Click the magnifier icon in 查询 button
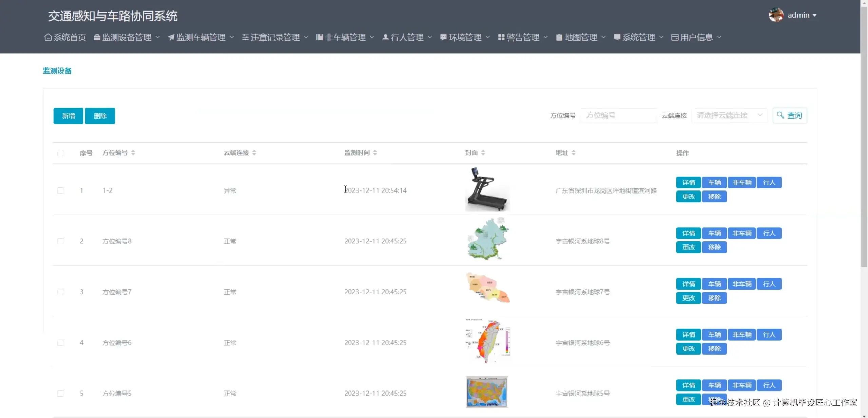The width and height of the screenshot is (868, 418). (x=780, y=115)
